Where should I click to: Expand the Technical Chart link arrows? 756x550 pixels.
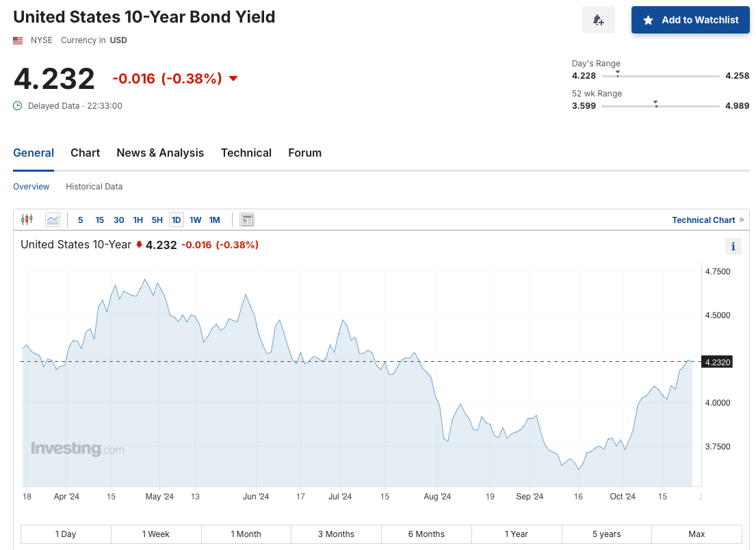[742, 220]
